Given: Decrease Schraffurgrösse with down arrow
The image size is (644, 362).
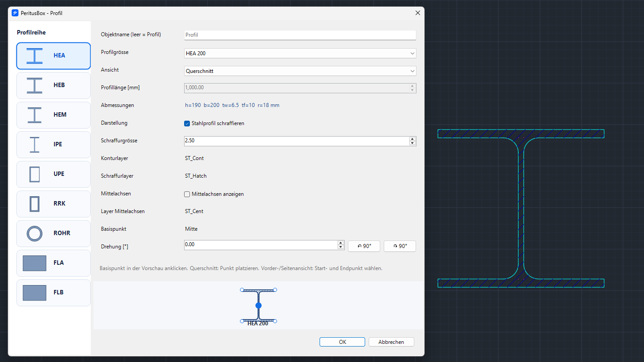Looking at the screenshot, I should (413, 143).
